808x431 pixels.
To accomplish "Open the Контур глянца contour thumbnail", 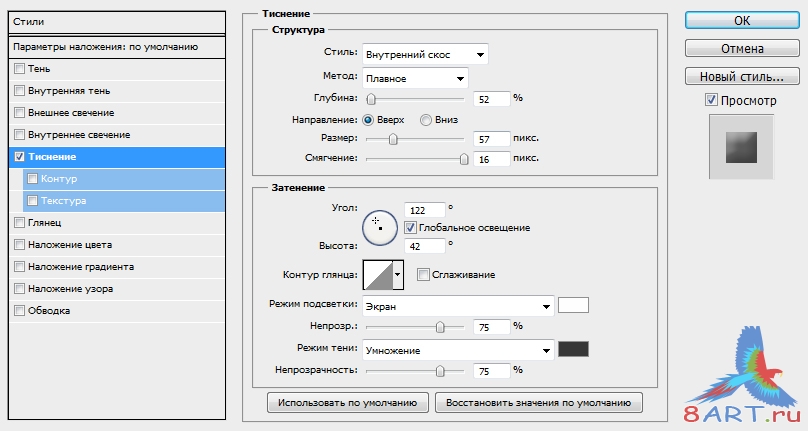I will [x=378, y=275].
